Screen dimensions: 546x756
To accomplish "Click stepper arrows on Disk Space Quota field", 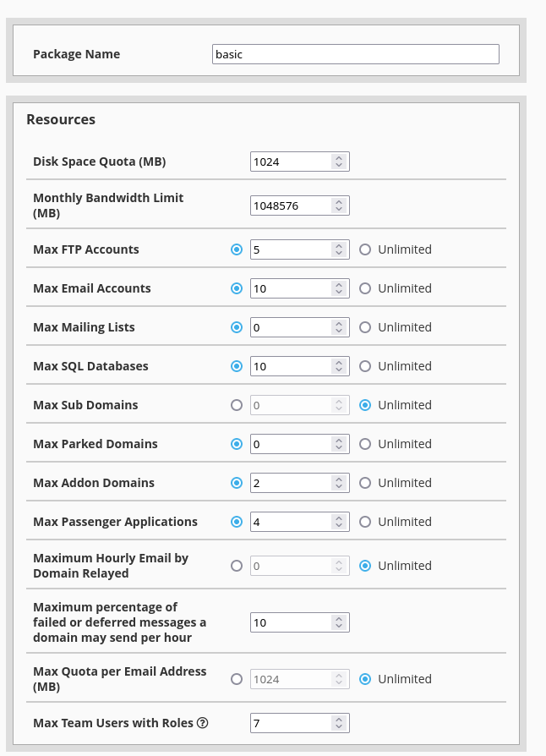I will [339, 162].
